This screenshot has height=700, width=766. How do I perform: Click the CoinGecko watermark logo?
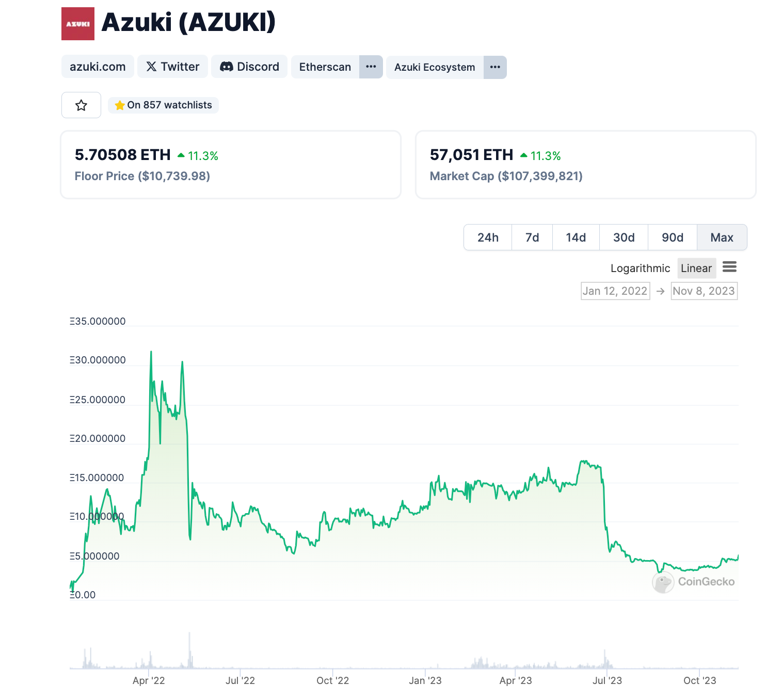click(693, 582)
